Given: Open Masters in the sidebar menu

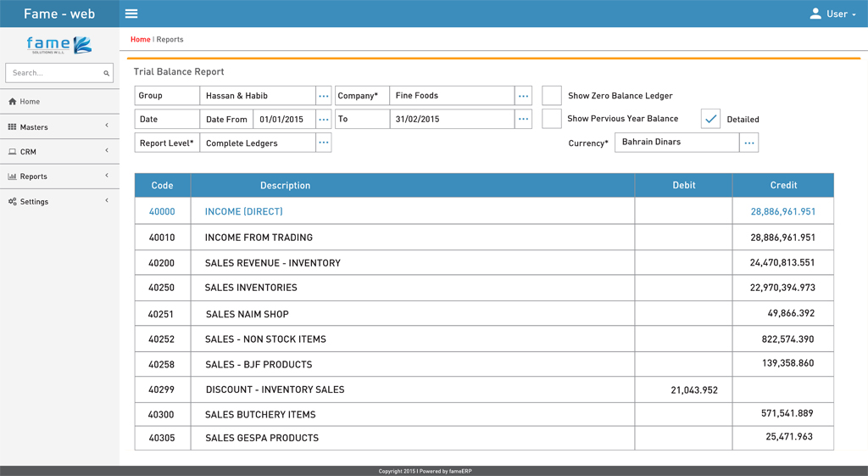Looking at the screenshot, I should coord(59,127).
